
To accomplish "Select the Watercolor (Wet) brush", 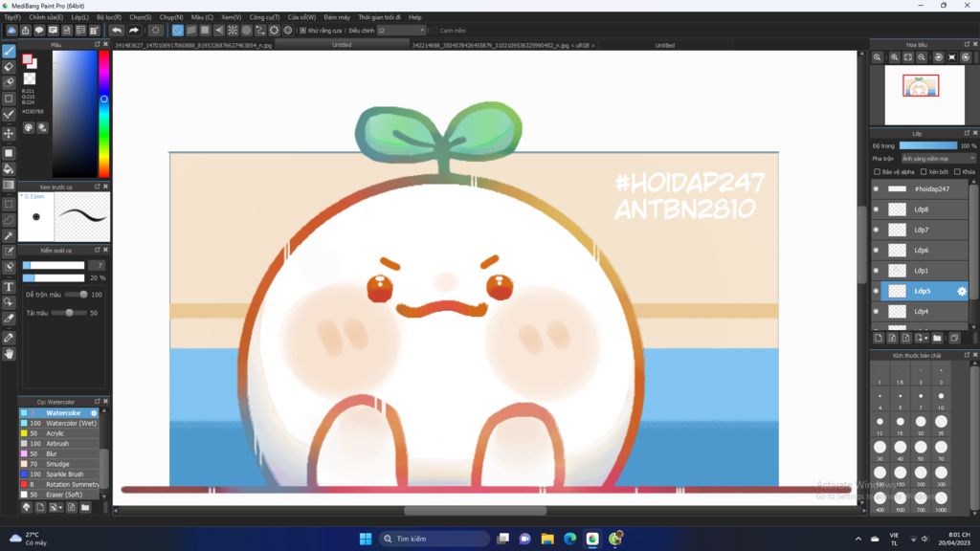I will 71,423.
